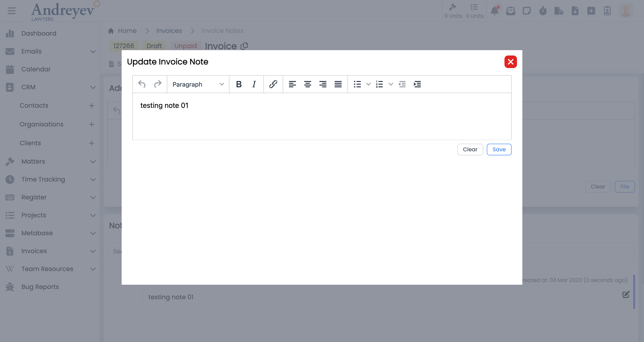Open the Paragraph style dropdown
Screen dimensions: 644x342
198,84
